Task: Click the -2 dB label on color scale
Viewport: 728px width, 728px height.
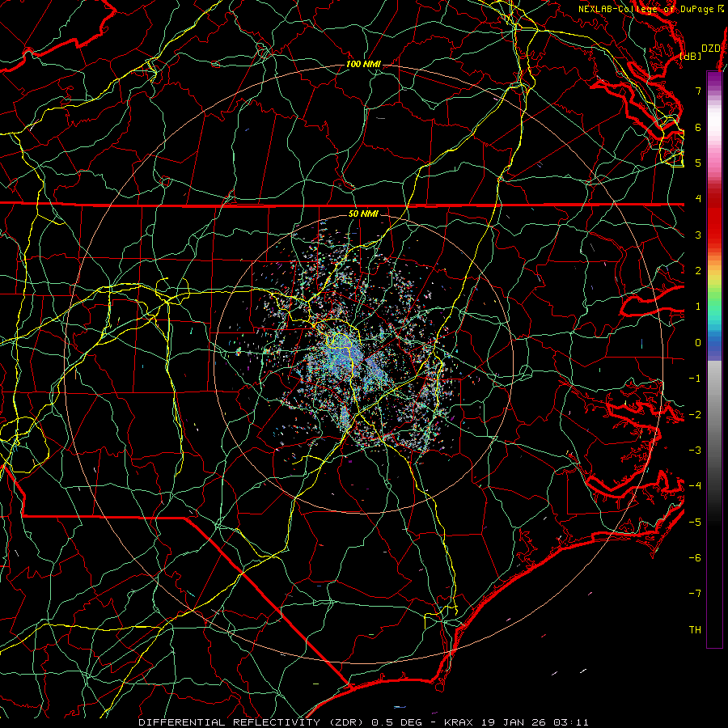Action: pyautogui.click(x=695, y=414)
